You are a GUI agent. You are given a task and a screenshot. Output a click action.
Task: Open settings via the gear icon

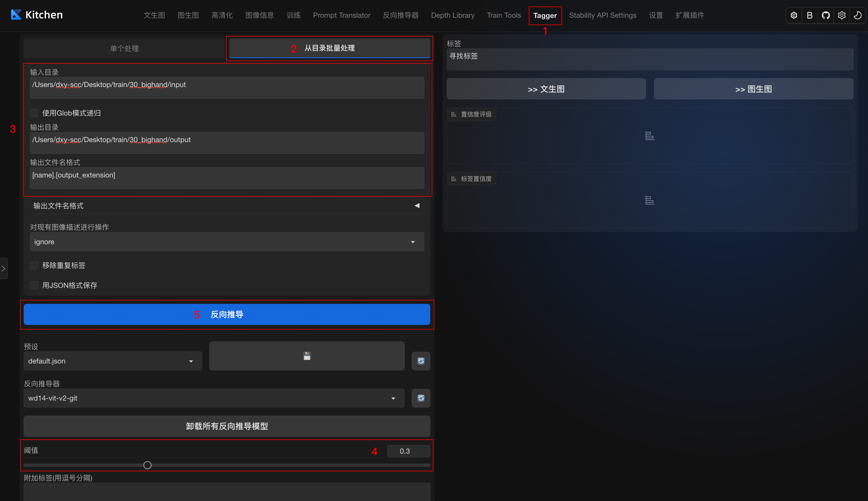tap(841, 15)
